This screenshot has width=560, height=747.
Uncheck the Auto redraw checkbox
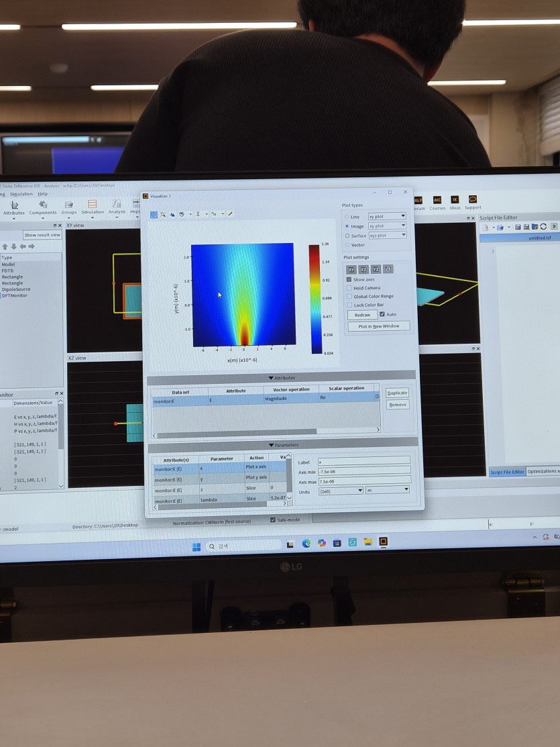click(x=382, y=314)
